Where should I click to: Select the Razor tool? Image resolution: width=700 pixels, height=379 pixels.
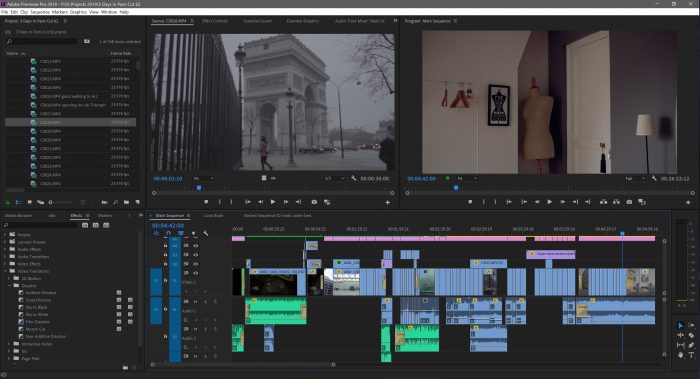coord(691,335)
